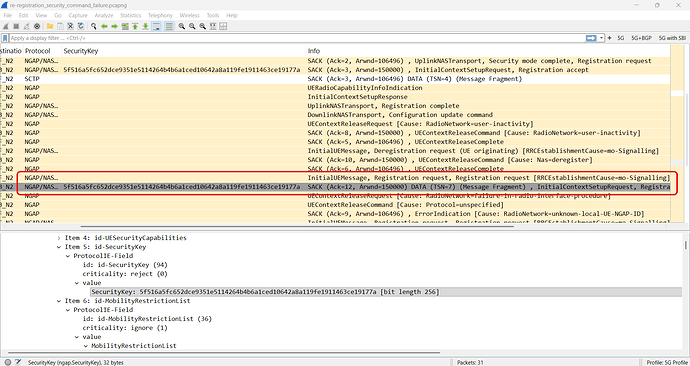
Task: Add a display filter button with plus
Action: [x=609, y=38]
